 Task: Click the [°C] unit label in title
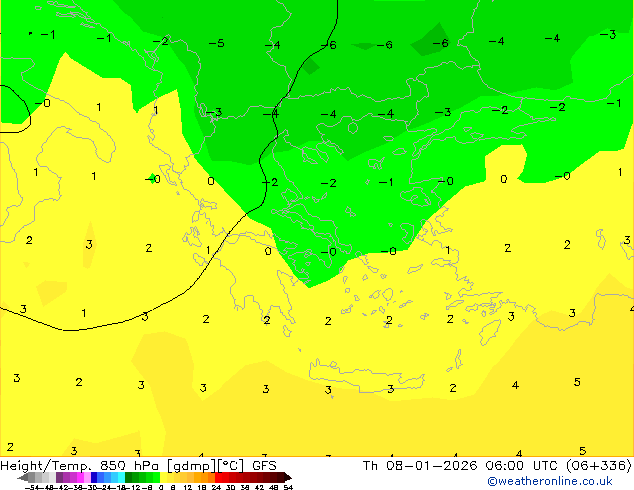230,466
